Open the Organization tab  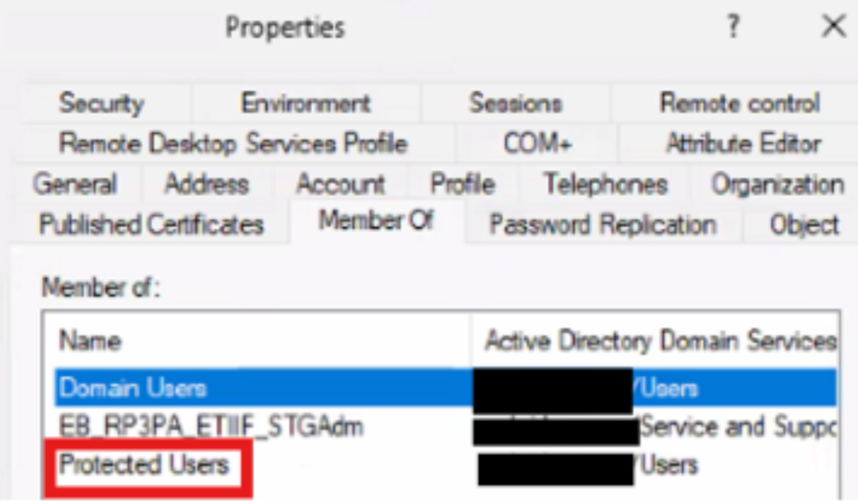pos(777,184)
